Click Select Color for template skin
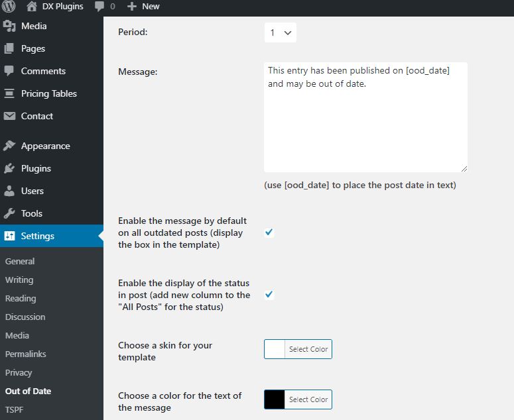Screen dimensions: 514x420 coord(308,349)
